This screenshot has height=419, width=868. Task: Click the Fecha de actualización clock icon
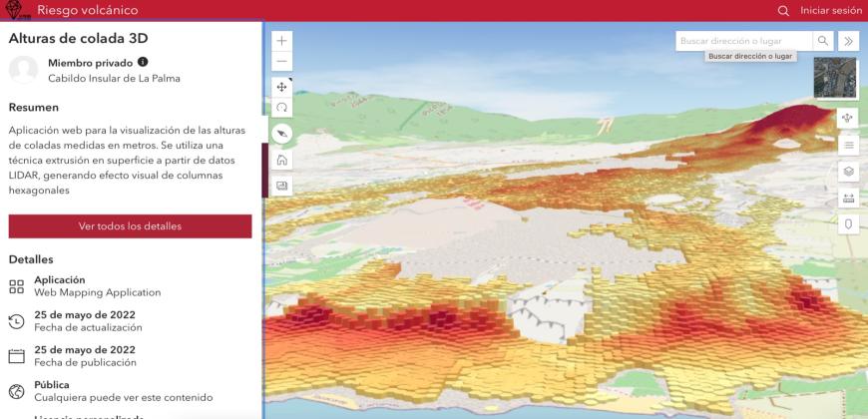click(x=17, y=321)
